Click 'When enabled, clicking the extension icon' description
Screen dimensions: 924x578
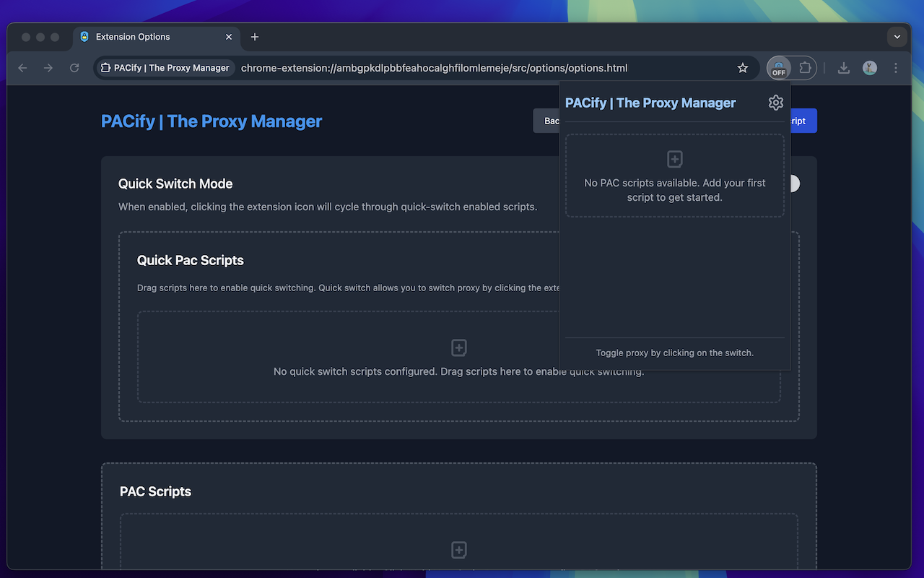tap(328, 207)
